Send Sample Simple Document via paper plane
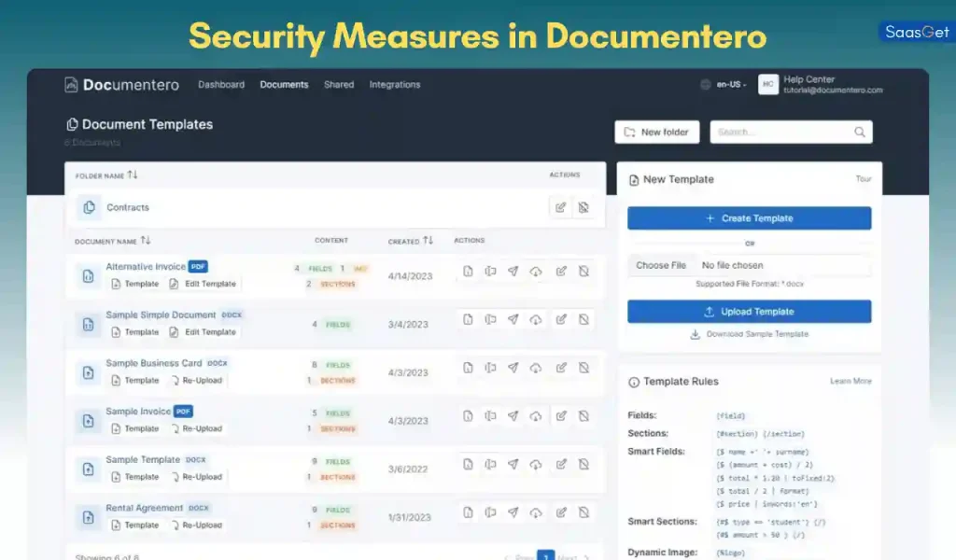This screenshot has width=956, height=560. click(x=513, y=319)
